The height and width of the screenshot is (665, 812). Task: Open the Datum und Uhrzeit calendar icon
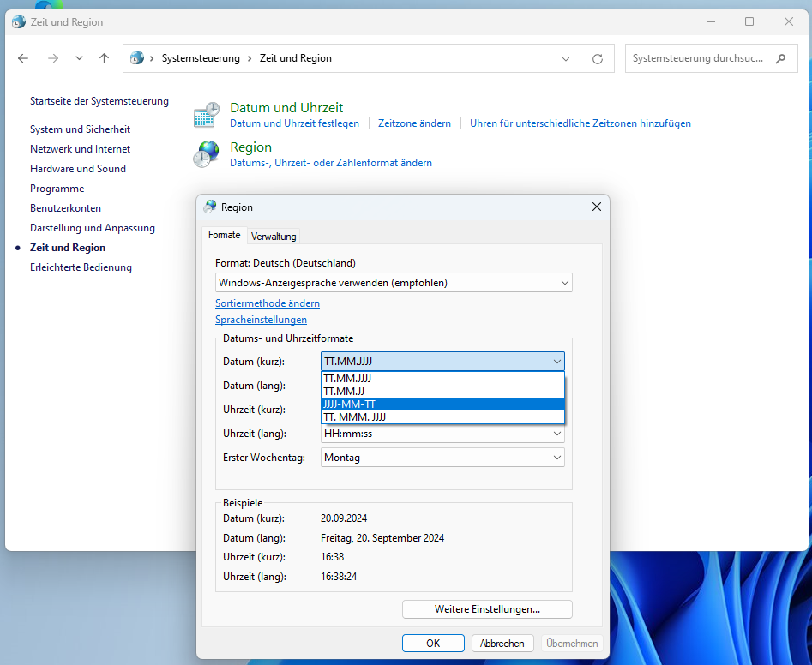point(206,115)
